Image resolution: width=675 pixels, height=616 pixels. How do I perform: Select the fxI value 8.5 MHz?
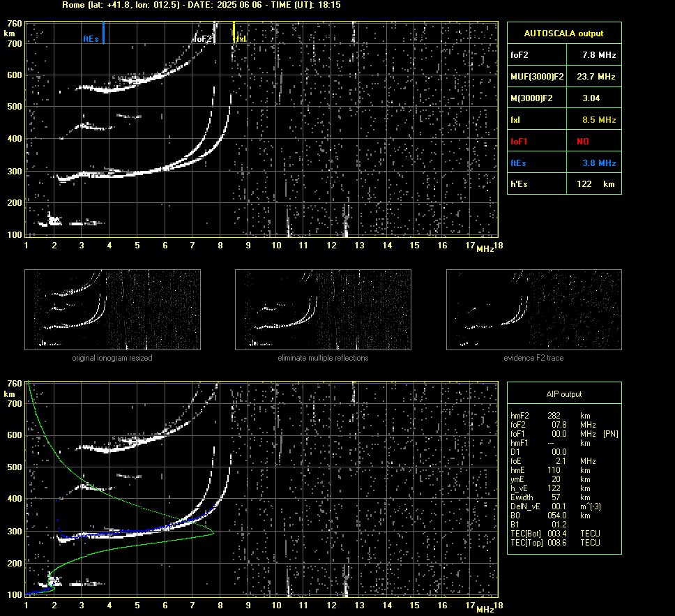click(599, 120)
